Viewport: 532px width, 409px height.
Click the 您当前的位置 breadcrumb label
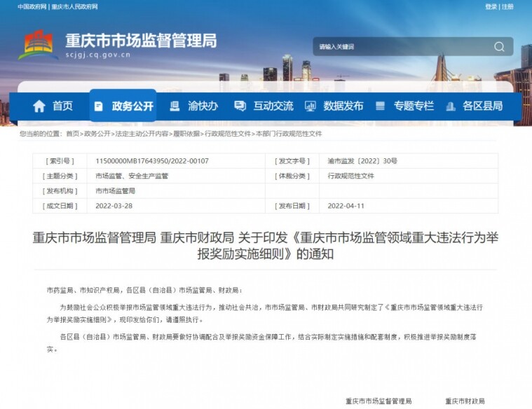click(41, 134)
